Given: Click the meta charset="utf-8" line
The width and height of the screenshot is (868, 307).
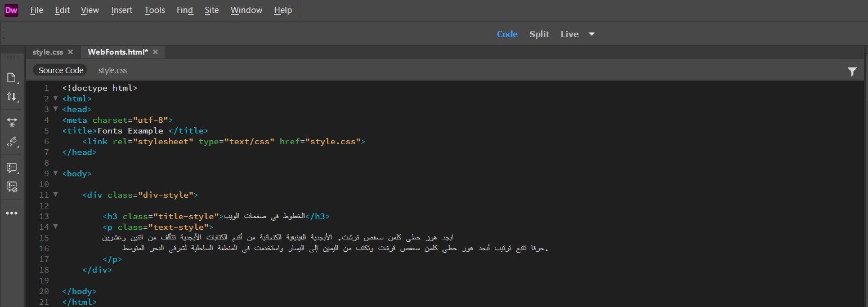Looking at the screenshot, I should pos(118,120).
